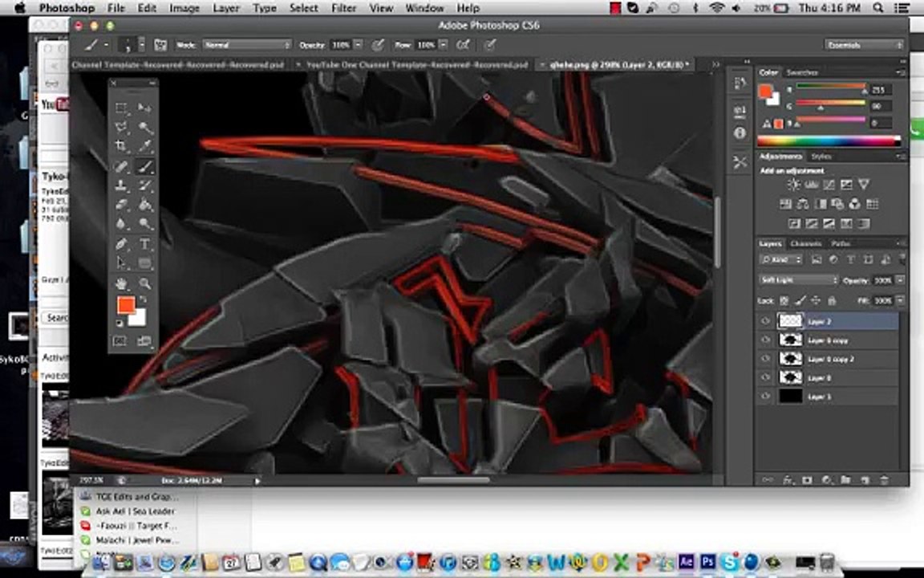Select the Eyedropper tool
924x578 pixels.
[x=144, y=146]
